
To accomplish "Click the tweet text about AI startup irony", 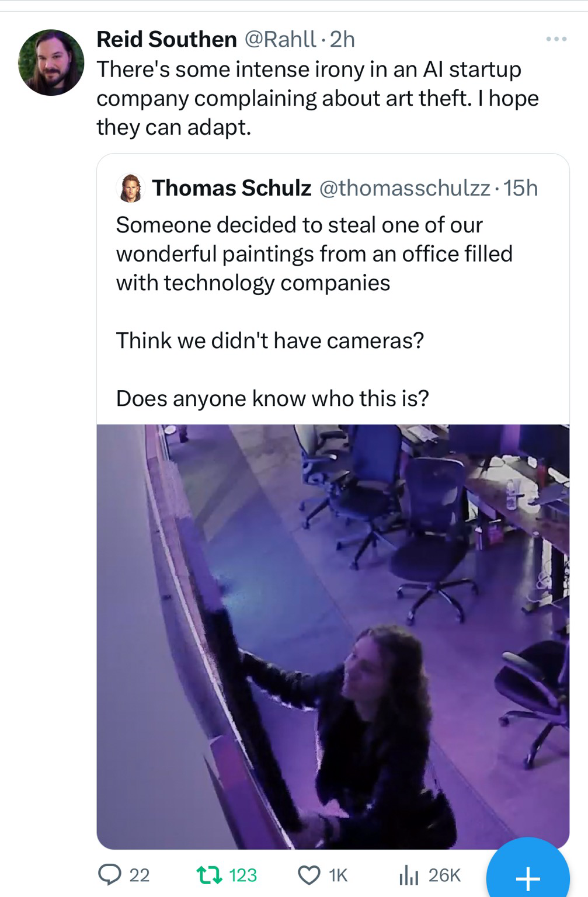I will [317, 98].
